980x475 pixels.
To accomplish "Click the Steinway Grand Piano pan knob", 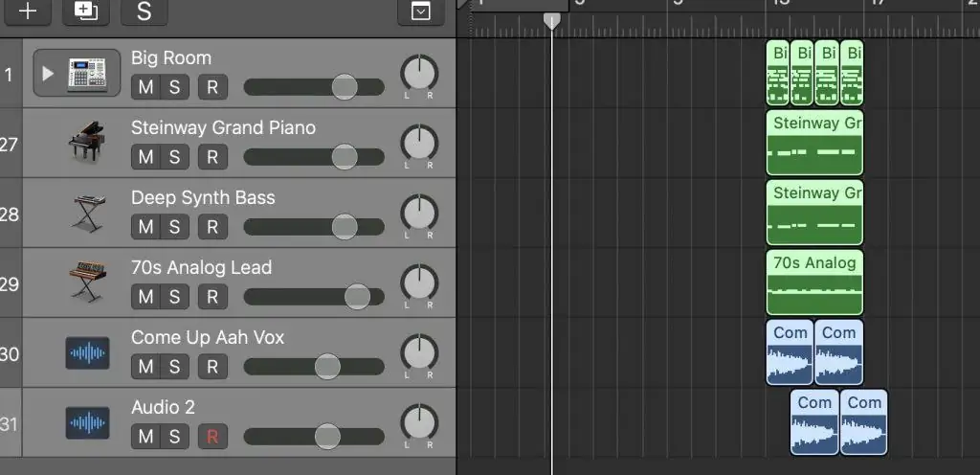I will click(x=419, y=144).
